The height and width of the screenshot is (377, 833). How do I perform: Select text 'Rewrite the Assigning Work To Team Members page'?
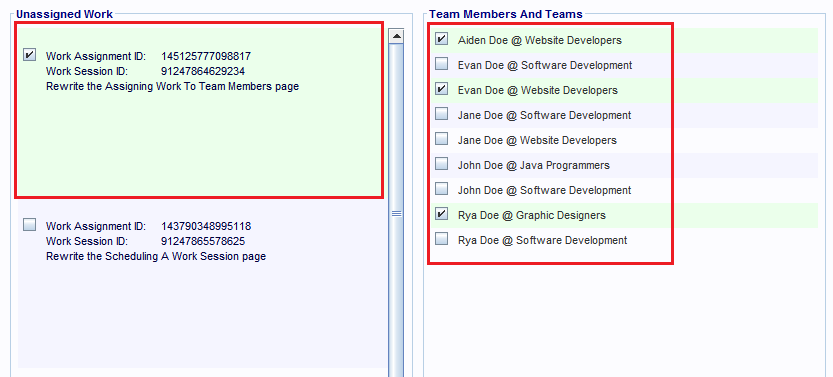(x=173, y=86)
